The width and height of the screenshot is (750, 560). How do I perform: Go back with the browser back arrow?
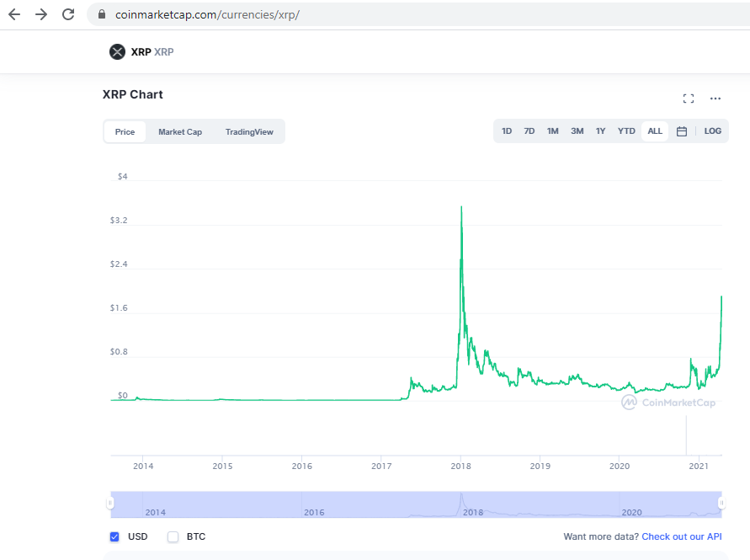point(14,14)
